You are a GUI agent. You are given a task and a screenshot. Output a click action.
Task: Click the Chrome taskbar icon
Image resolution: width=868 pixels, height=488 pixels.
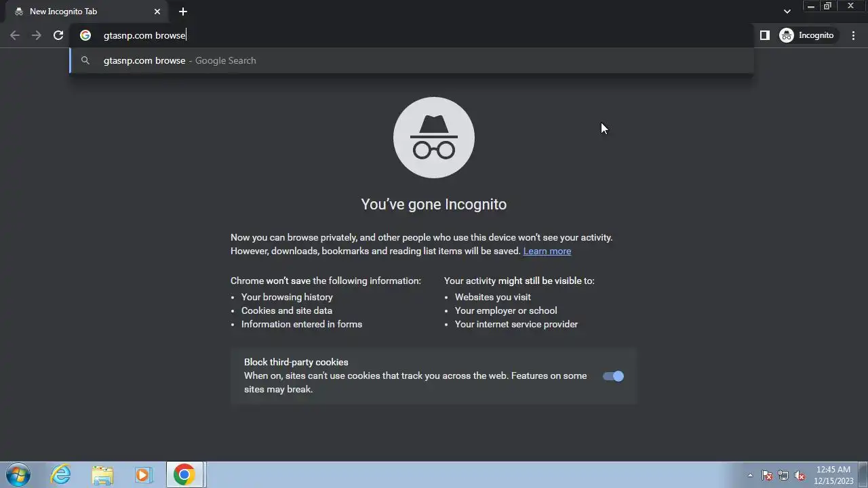[184, 474]
